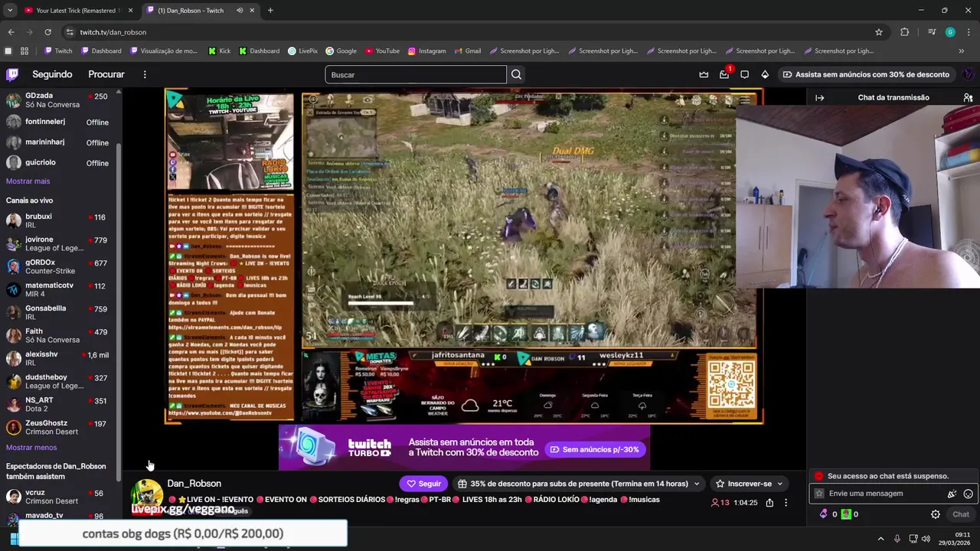Open the Kick bookmark
The width and height of the screenshot is (980, 551).
click(x=219, y=51)
